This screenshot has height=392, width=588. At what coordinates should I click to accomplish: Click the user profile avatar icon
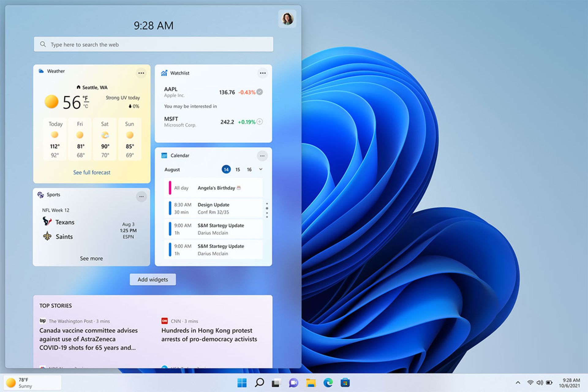[x=287, y=18]
